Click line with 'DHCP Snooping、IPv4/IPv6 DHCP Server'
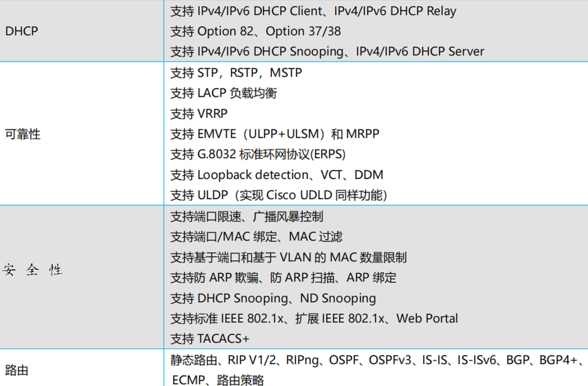 [x=327, y=52]
